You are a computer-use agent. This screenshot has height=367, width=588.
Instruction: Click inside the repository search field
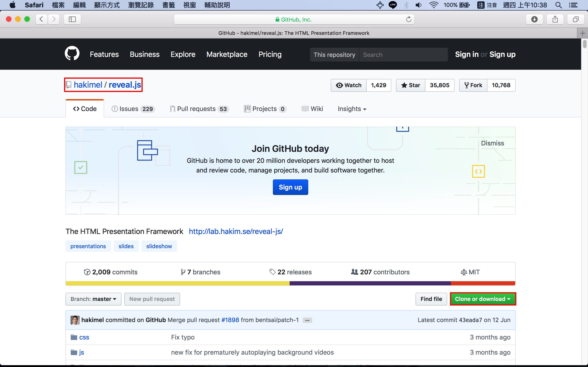tap(403, 54)
